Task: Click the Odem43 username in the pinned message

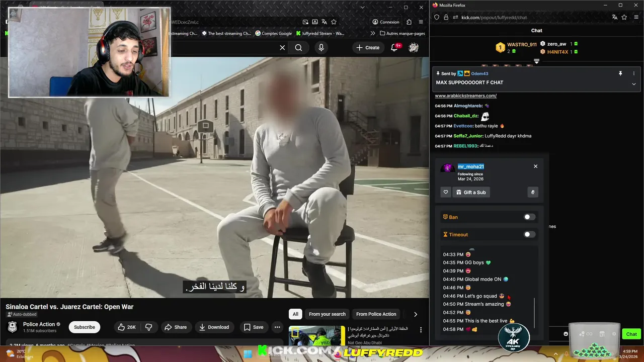Action: click(x=479, y=73)
